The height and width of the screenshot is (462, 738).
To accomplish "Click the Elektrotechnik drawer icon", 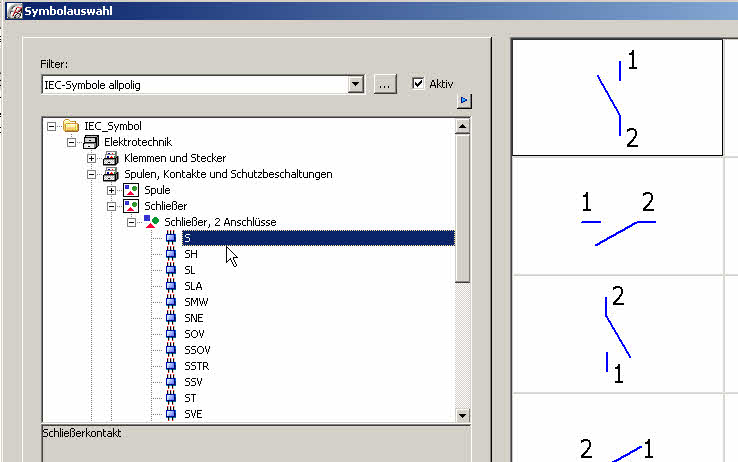I will [x=91, y=142].
